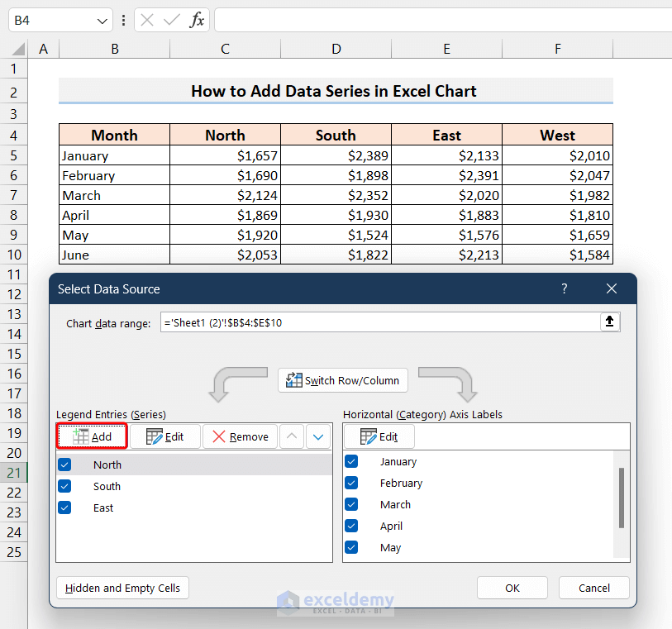Viewport: 672px width, 629px height.
Task: Move series up with the up arrow
Action: click(x=292, y=436)
